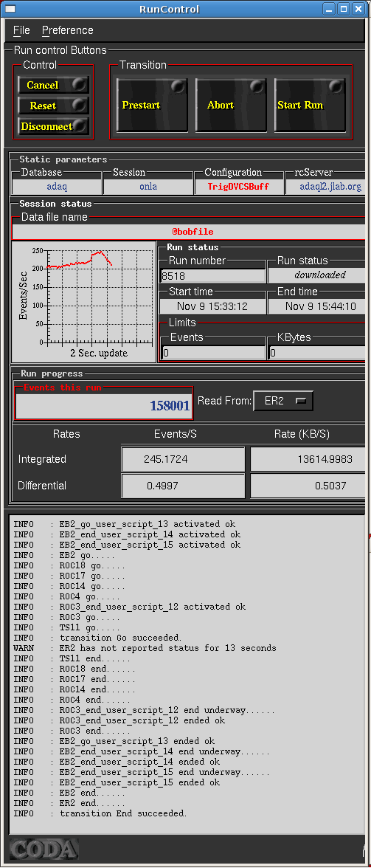Click the Start Run button
Viewport: 371px width, 868px height.
coord(311,105)
